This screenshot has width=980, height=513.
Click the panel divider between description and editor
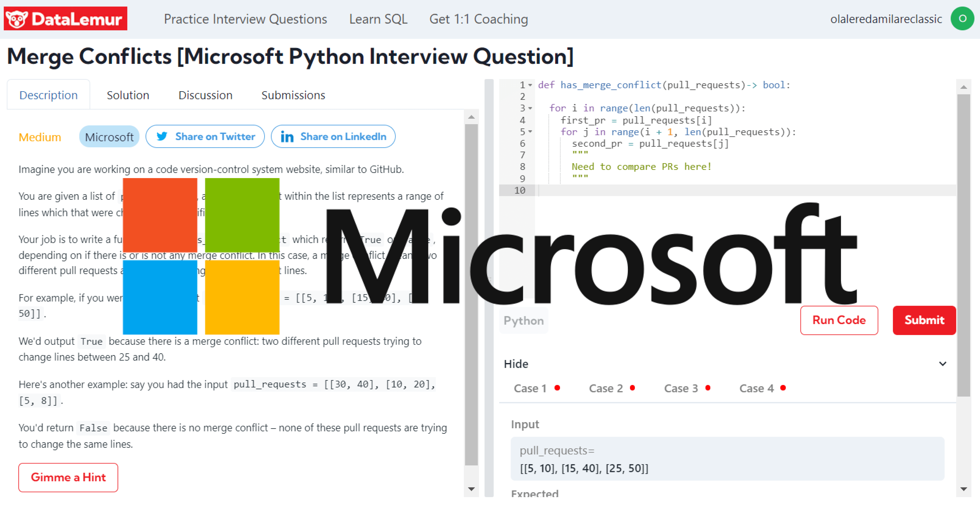click(x=489, y=288)
